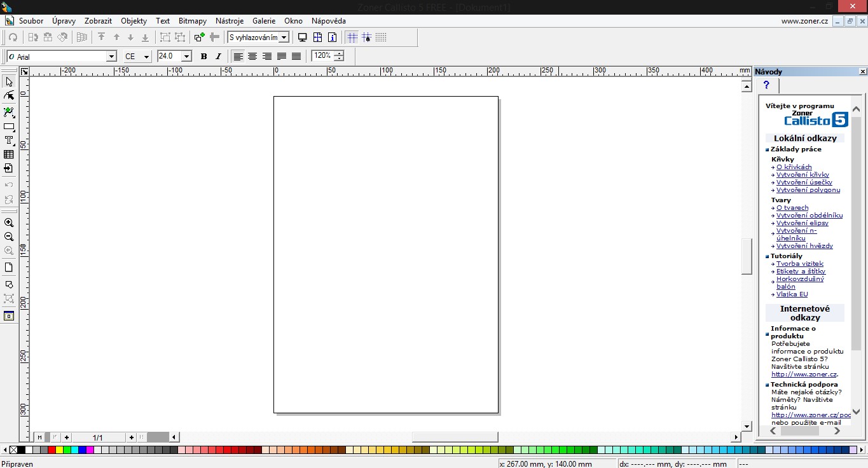Pick the red color swatch in palette
Screen dimensions: 868x468
(52, 450)
